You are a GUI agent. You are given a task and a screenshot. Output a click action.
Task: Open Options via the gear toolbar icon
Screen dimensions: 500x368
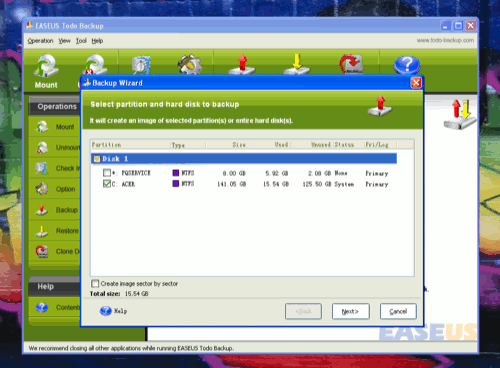(x=190, y=64)
